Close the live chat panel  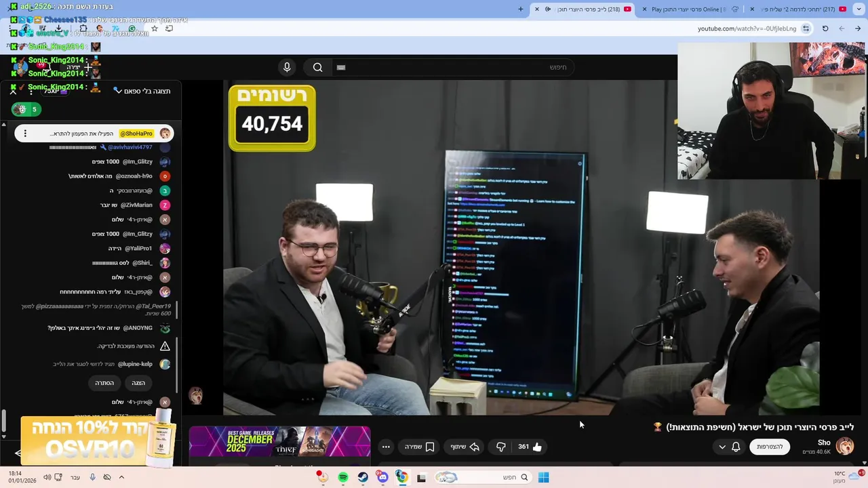coord(13,91)
